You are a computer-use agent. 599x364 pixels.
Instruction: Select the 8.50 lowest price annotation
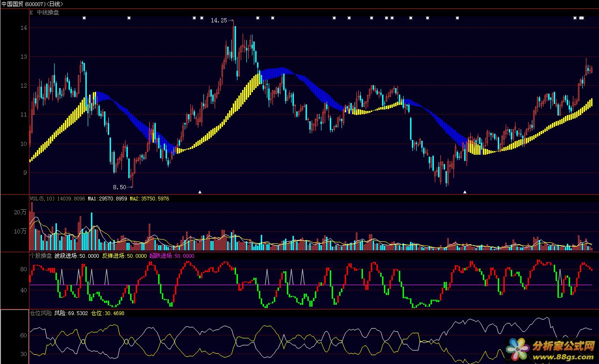pyautogui.click(x=120, y=187)
